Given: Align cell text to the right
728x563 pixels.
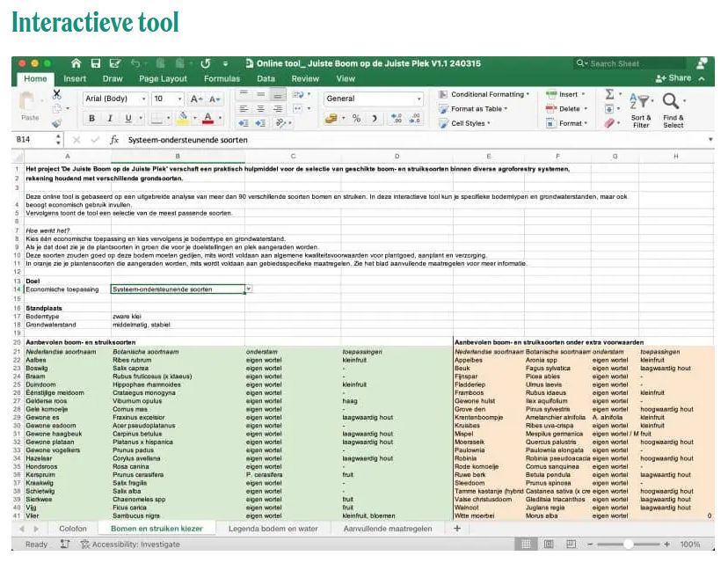Looking at the screenshot, I should (x=278, y=109).
